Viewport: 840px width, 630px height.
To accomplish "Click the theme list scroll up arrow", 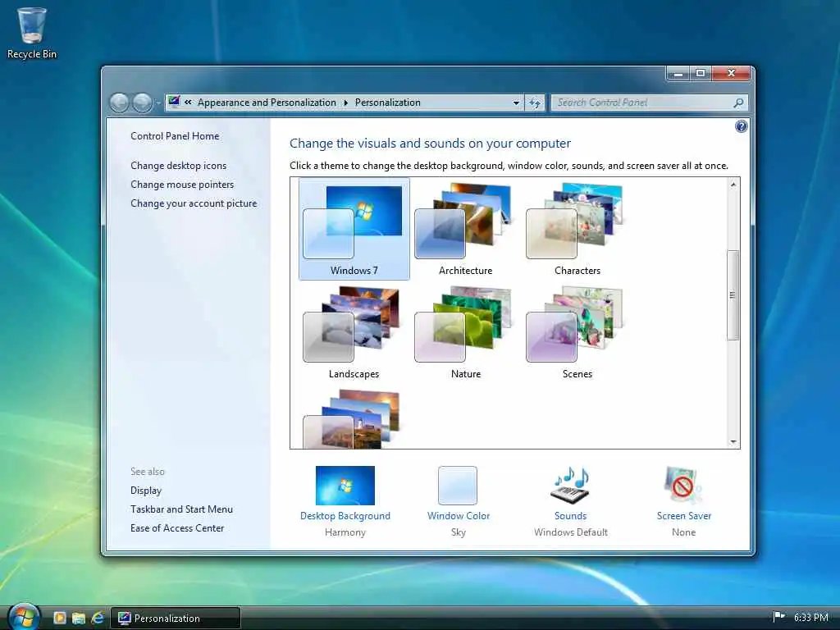I will pos(733,185).
